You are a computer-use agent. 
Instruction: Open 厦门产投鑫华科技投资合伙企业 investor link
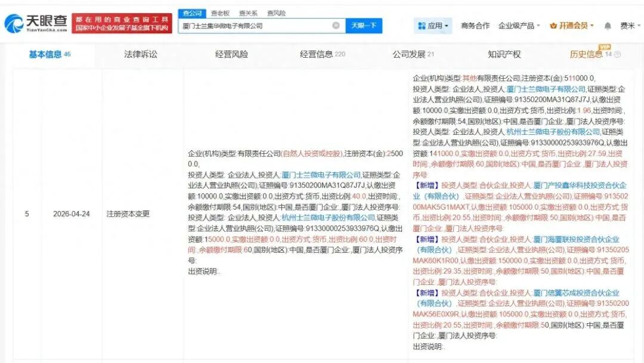(576, 185)
